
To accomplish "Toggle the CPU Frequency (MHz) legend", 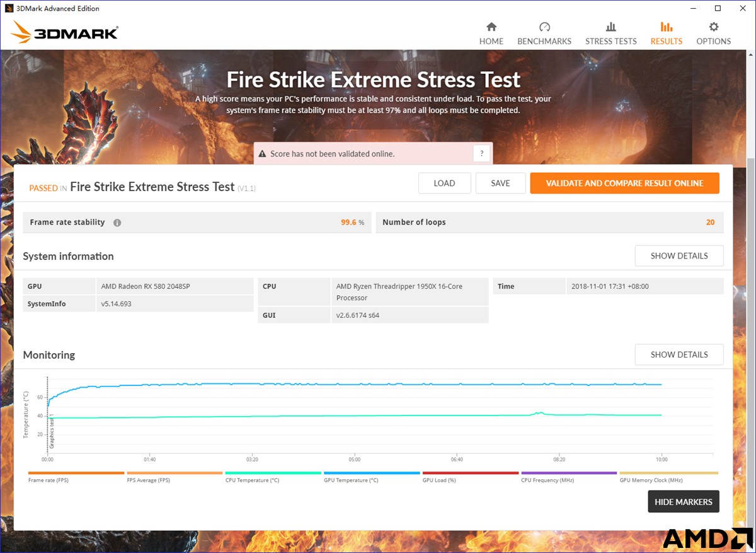I will point(569,477).
